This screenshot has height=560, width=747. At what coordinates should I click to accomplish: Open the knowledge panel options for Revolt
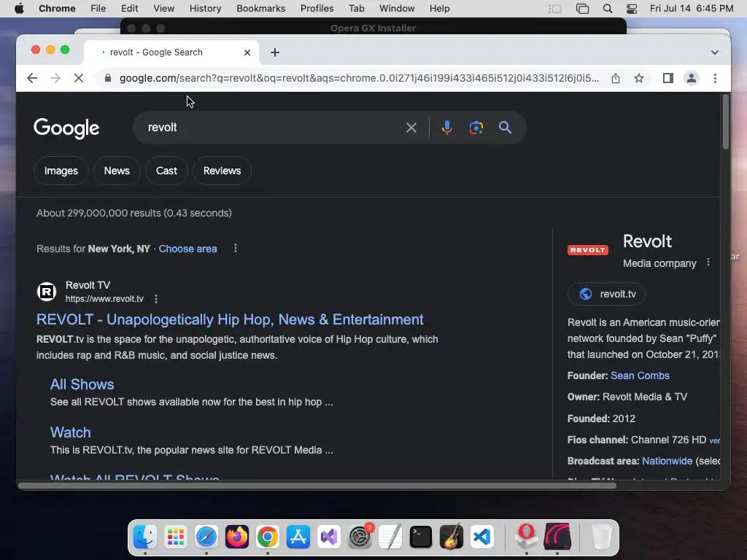(x=708, y=262)
